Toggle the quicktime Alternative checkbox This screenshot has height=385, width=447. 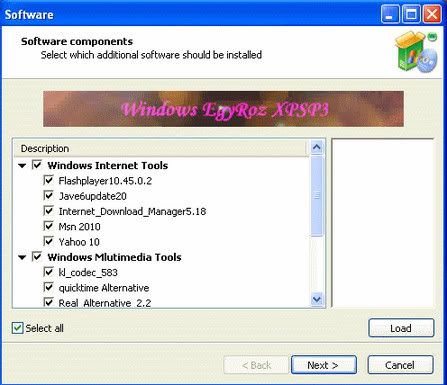coord(49,287)
